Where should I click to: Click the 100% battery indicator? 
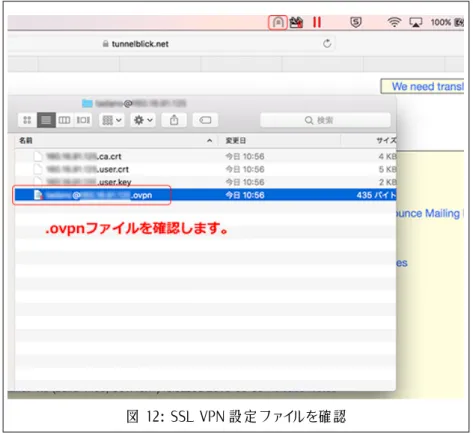tap(447, 22)
